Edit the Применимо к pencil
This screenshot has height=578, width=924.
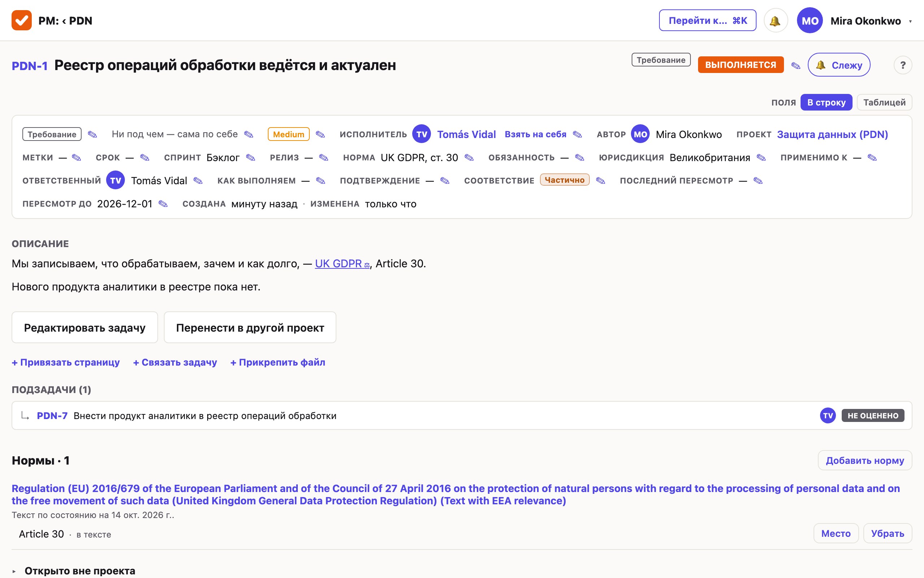pos(872,158)
